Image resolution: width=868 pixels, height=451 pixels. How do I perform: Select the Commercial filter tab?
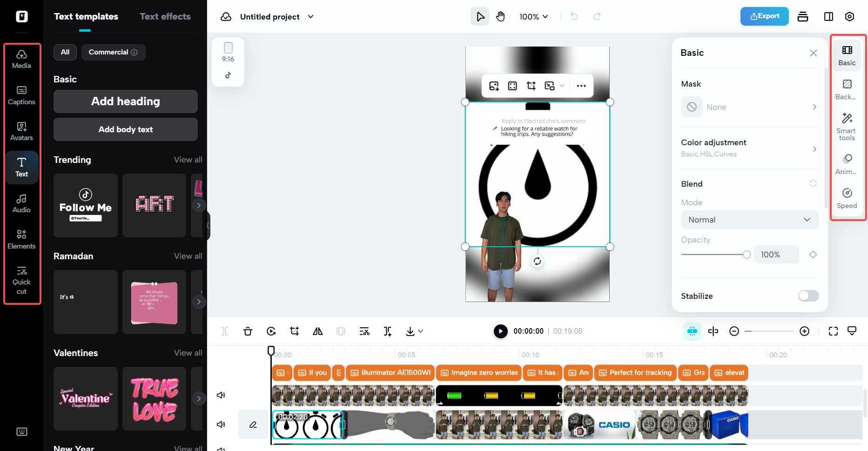tap(113, 52)
